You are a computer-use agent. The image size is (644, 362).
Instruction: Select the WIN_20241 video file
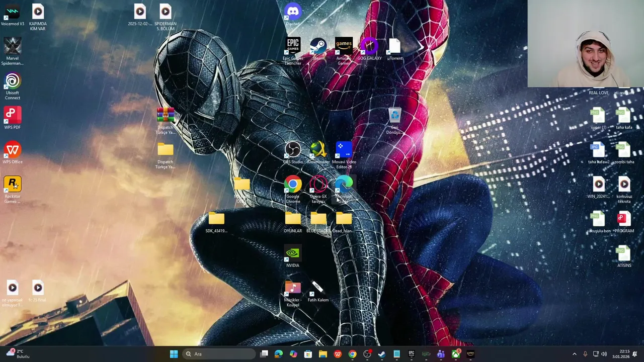pyautogui.click(x=598, y=188)
